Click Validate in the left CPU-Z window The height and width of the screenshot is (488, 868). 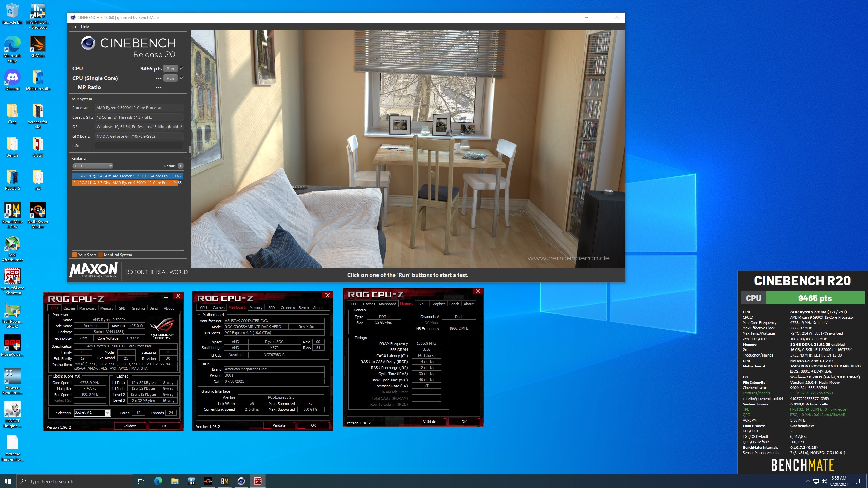click(x=130, y=426)
